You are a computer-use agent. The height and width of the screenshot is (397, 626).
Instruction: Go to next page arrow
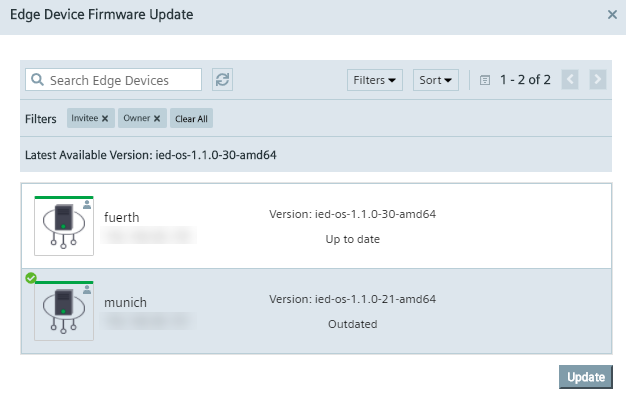(598, 79)
